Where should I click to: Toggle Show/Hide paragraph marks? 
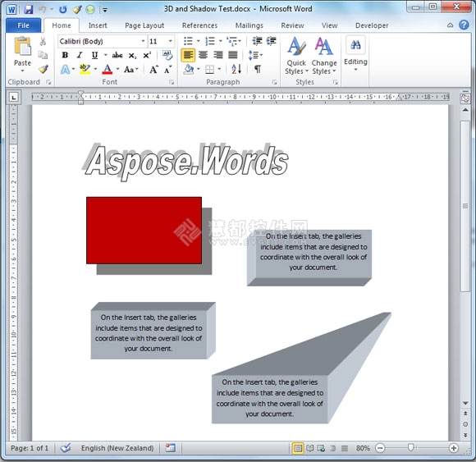(258, 69)
